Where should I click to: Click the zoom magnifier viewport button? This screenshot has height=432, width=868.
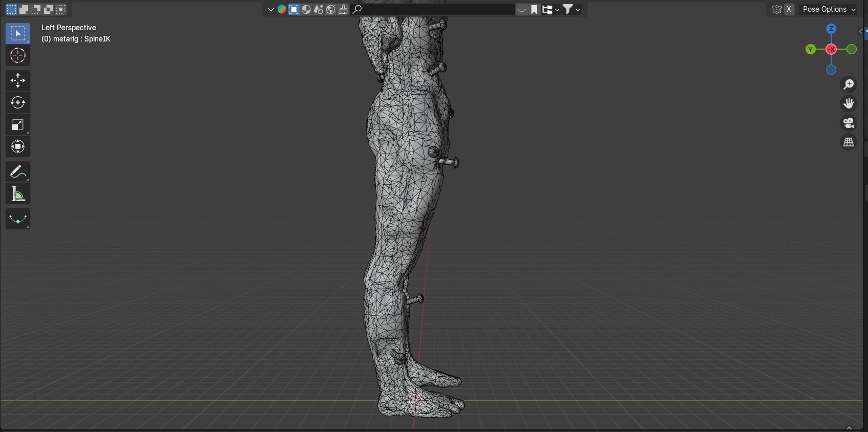(x=849, y=84)
